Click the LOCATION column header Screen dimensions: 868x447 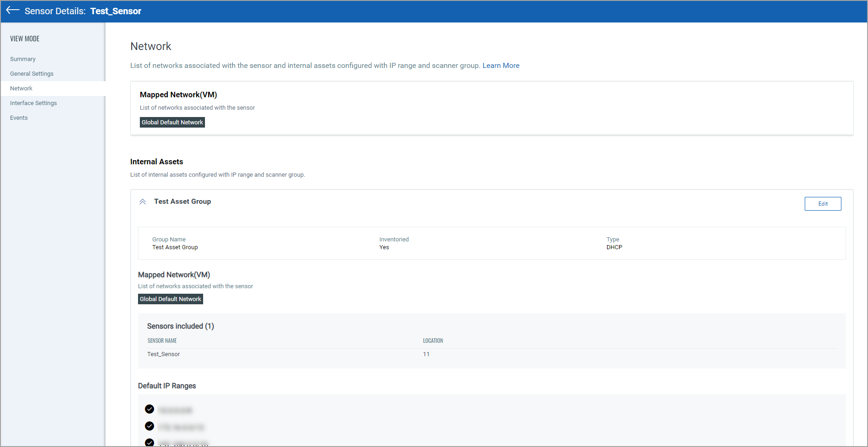433,341
